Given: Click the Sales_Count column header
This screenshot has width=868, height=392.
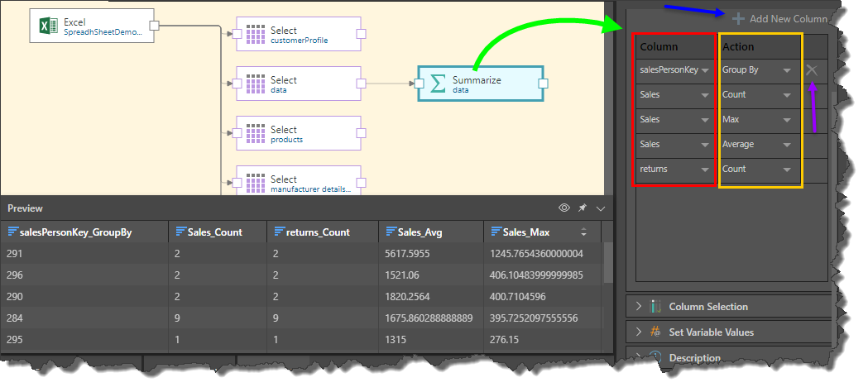Looking at the screenshot, I should point(213,232).
